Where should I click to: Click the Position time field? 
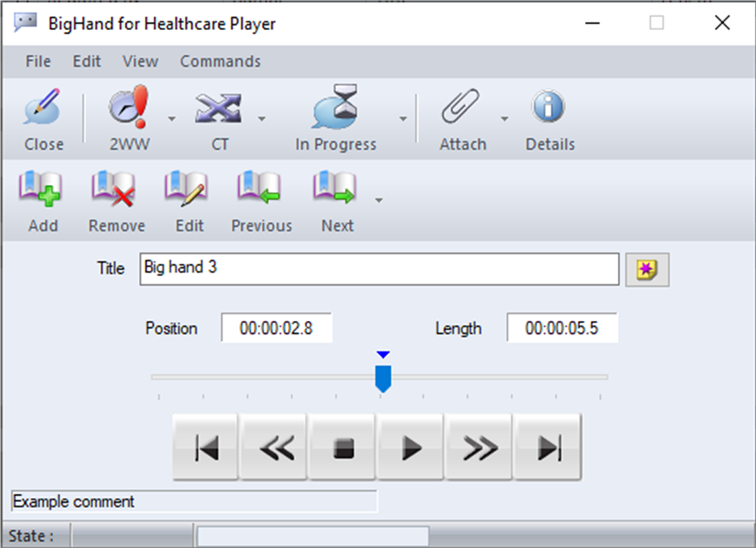(x=276, y=328)
